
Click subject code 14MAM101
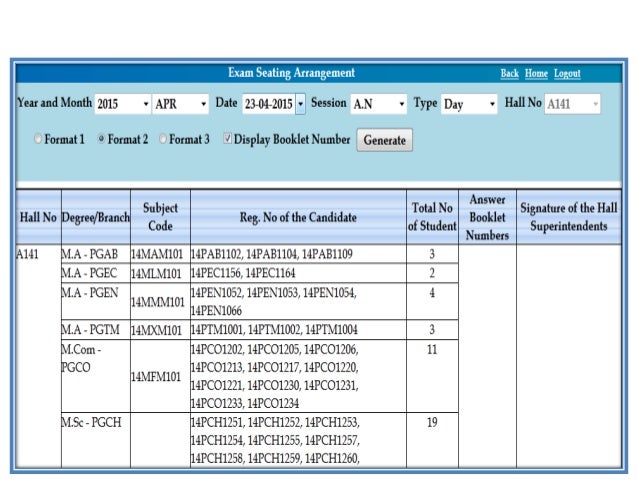(x=160, y=254)
